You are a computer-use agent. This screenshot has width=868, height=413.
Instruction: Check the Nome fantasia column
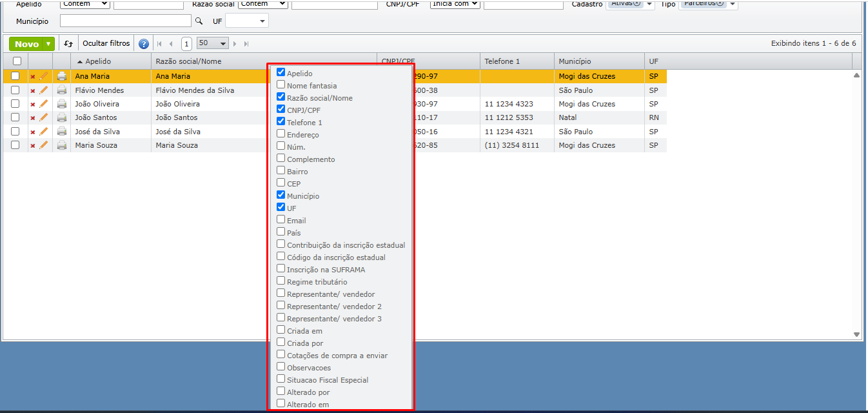[x=281, y=85]
